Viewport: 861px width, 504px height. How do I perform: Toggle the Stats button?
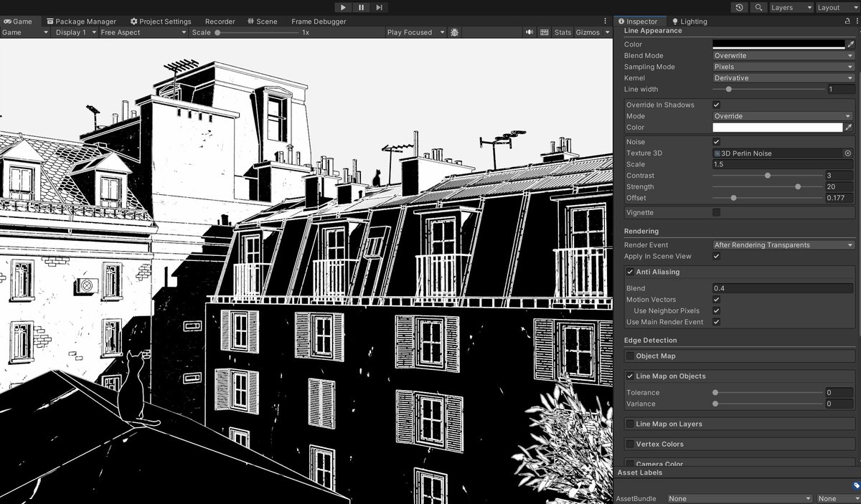(563, 32)
